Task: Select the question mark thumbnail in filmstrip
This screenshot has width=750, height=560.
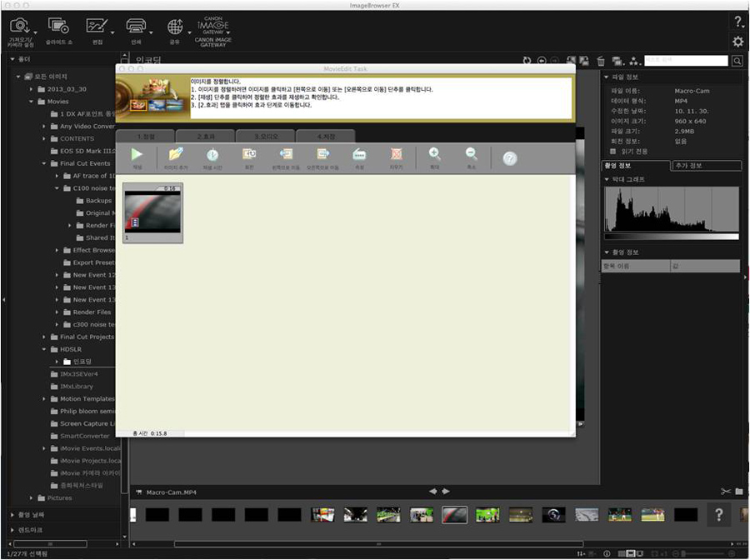Action: click(718, 515)
